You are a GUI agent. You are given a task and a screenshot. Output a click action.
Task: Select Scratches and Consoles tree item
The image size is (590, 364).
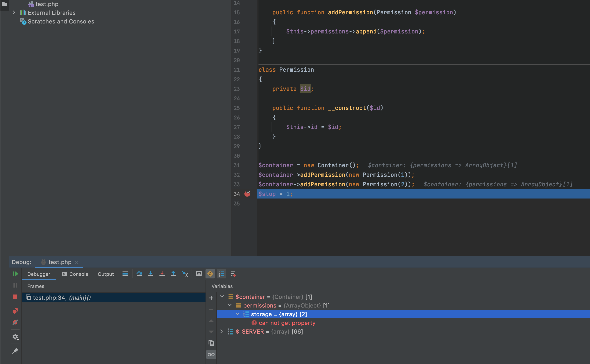click(x=61, y=22)
